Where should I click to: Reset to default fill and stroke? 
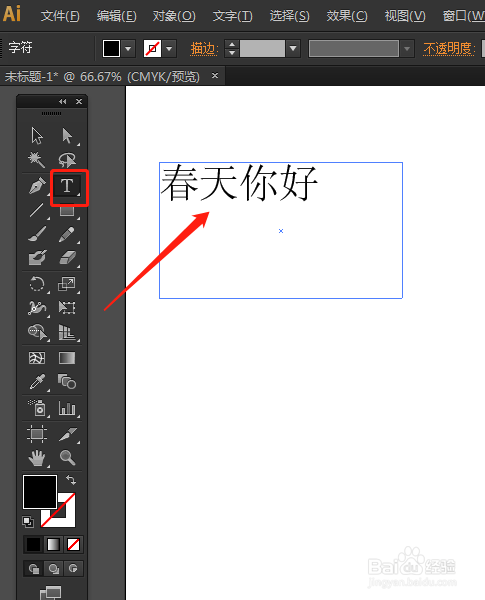(28, 522)
